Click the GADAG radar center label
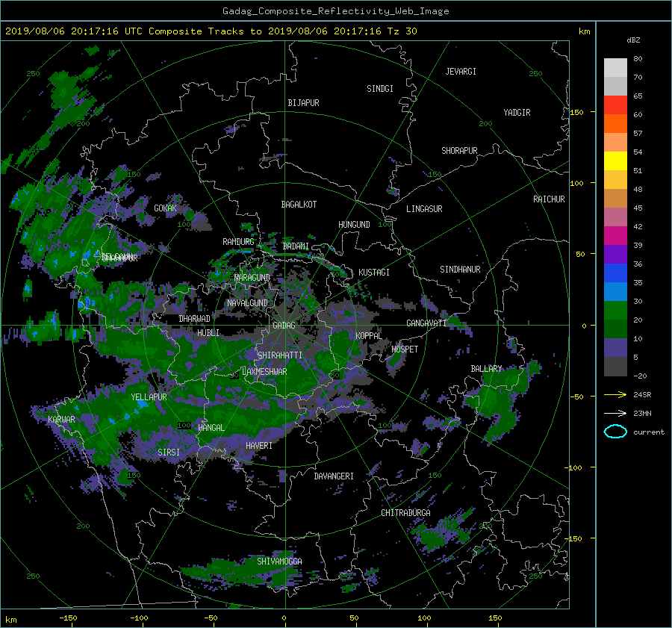The height and width of the screenshot is (628, 672). click(284, 326)
